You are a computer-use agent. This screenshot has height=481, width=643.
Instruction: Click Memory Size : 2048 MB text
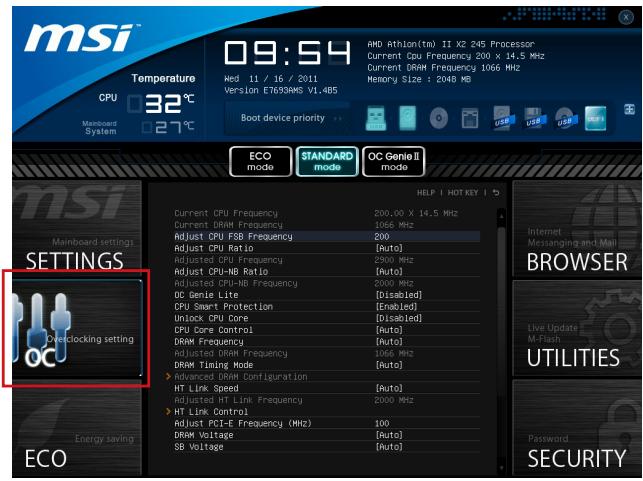(419, 79)
